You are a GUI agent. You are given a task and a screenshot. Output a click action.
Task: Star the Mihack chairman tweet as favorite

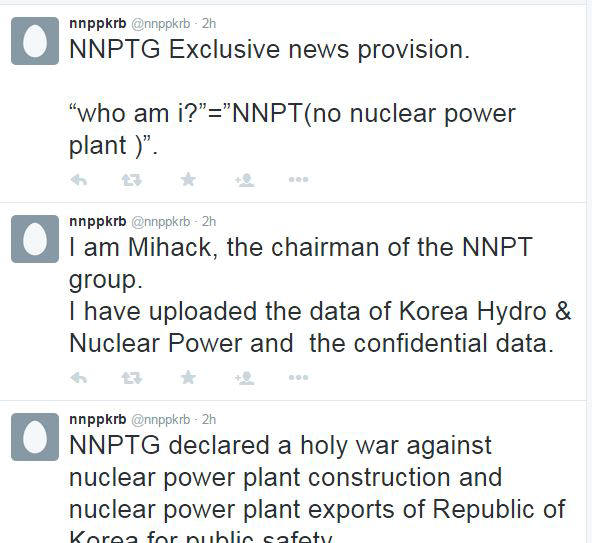click(x=188, y=377)
